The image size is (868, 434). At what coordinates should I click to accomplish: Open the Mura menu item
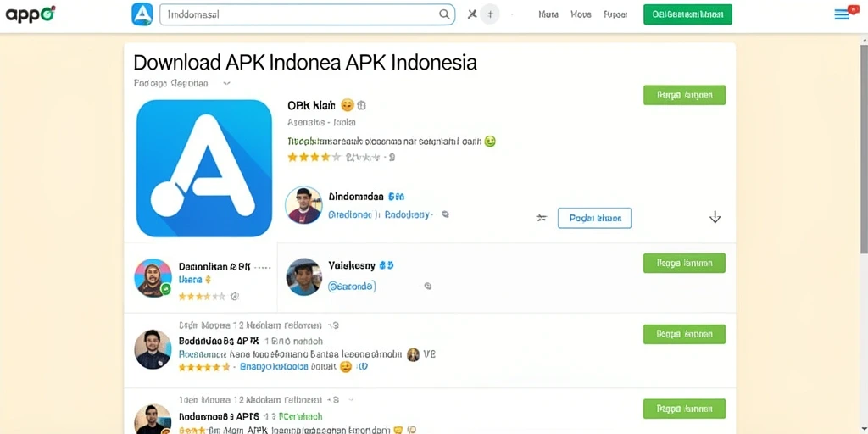548,15
